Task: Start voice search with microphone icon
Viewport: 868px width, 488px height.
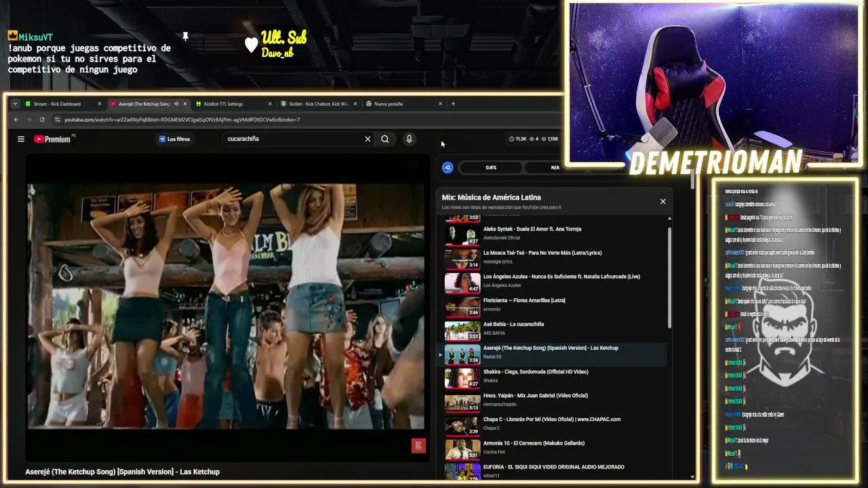Action: coord(409,139)
